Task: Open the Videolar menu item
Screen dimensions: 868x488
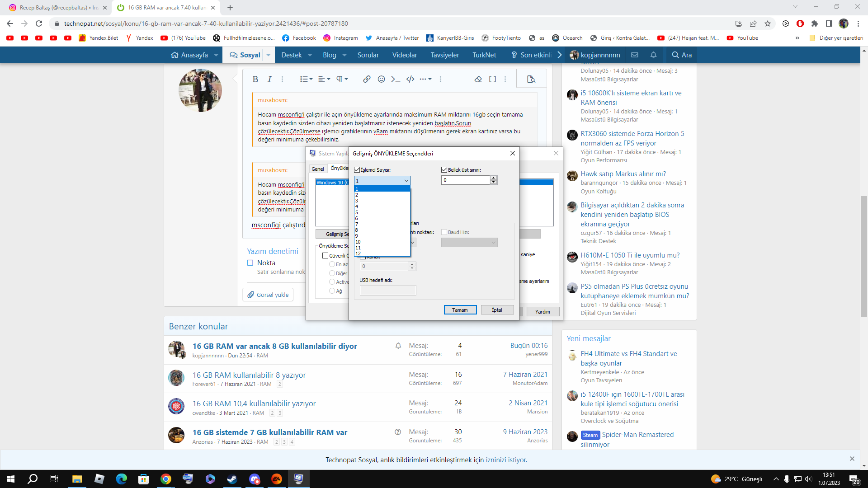Action: click(x=404, y=55)
